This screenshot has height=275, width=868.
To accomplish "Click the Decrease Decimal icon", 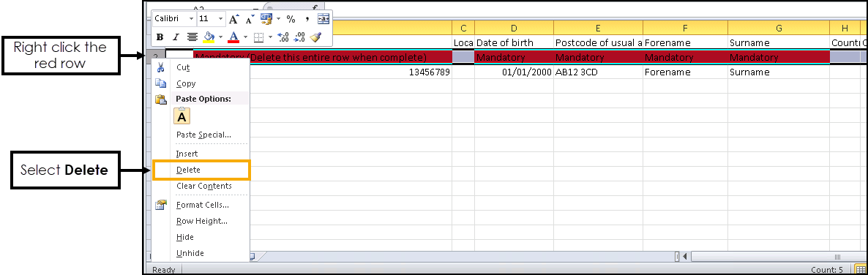I will [x=299, y=37].
